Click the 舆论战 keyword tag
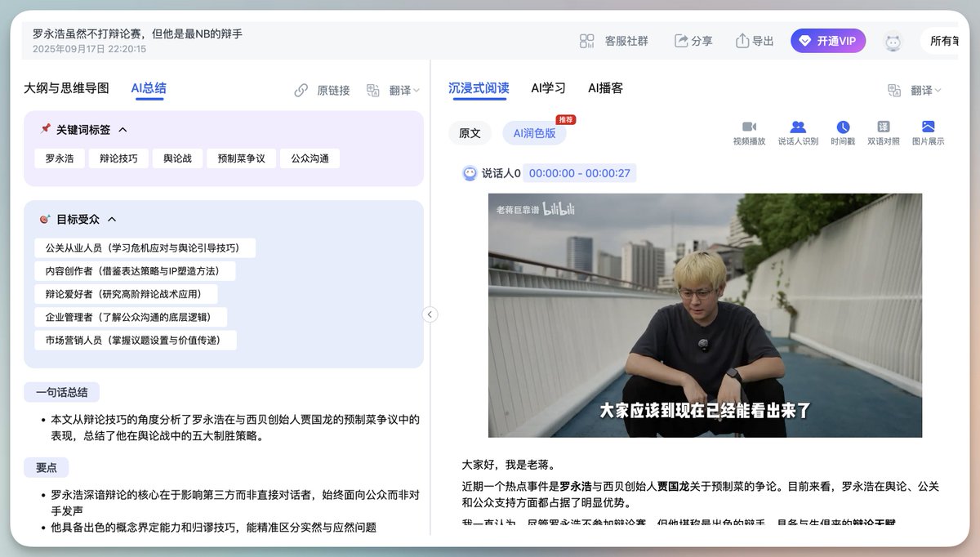The height and width of the screenshot is (557, 980). point(177,158)
